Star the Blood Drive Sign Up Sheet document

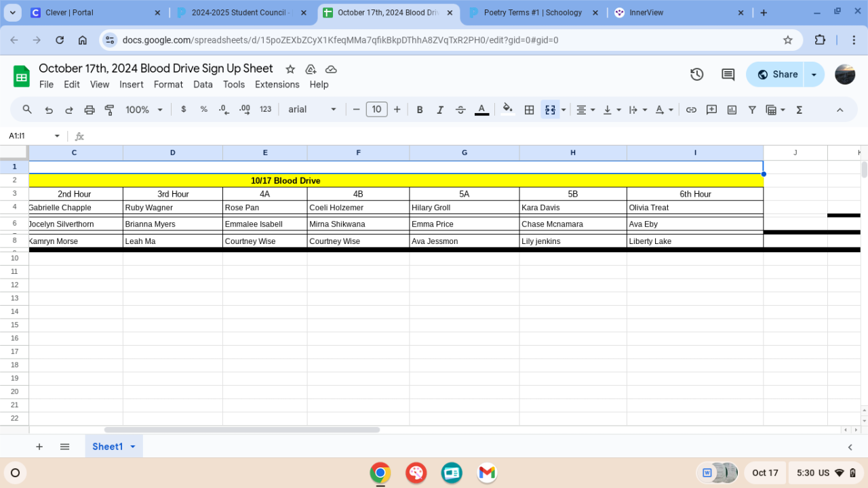290,69
